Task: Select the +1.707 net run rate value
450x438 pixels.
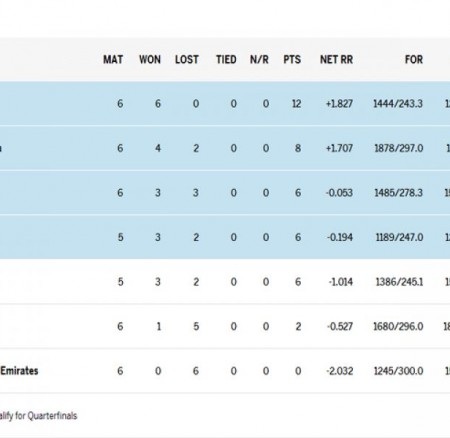Action: tap(339, 148)
